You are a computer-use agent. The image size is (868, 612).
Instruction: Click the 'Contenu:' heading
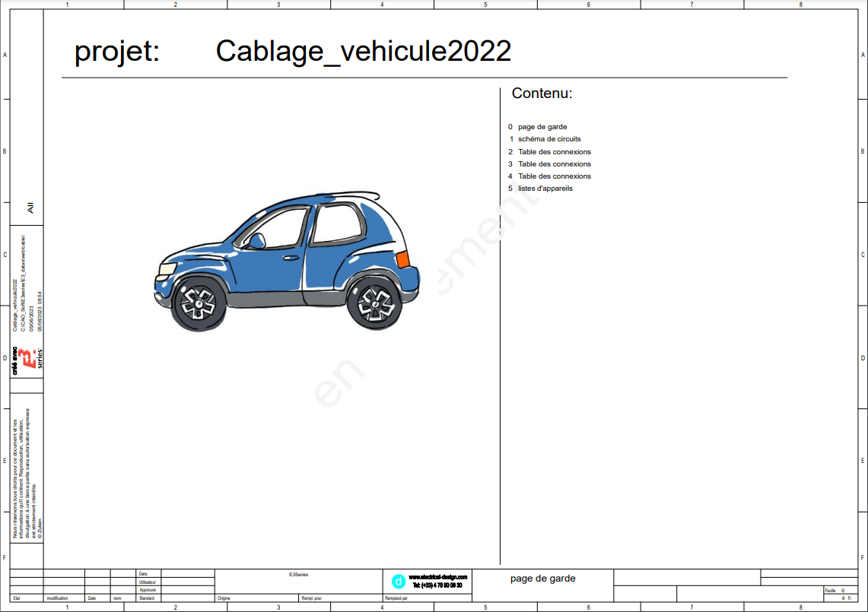tap(542, 93)
